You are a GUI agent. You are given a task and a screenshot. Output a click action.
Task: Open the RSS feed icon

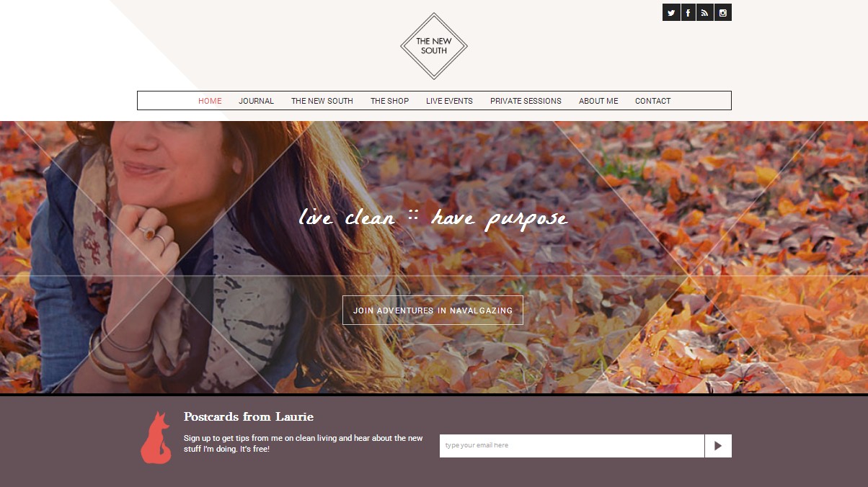pos(705,12)
